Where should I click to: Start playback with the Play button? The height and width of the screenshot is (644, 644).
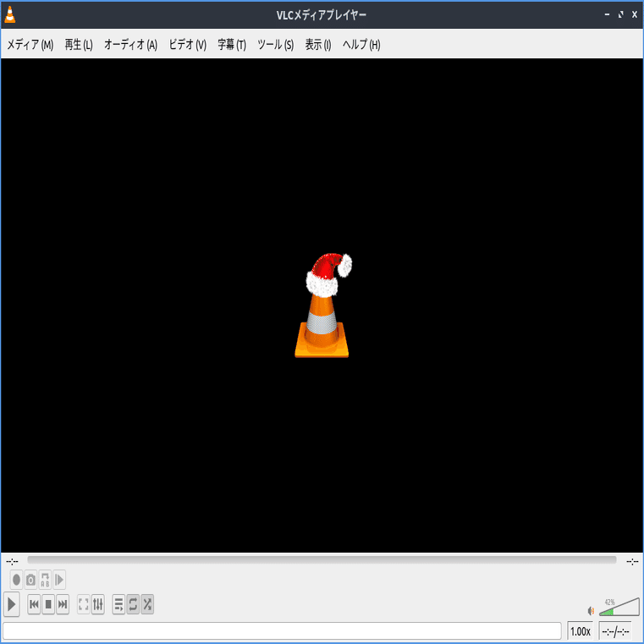pos(12,604)
